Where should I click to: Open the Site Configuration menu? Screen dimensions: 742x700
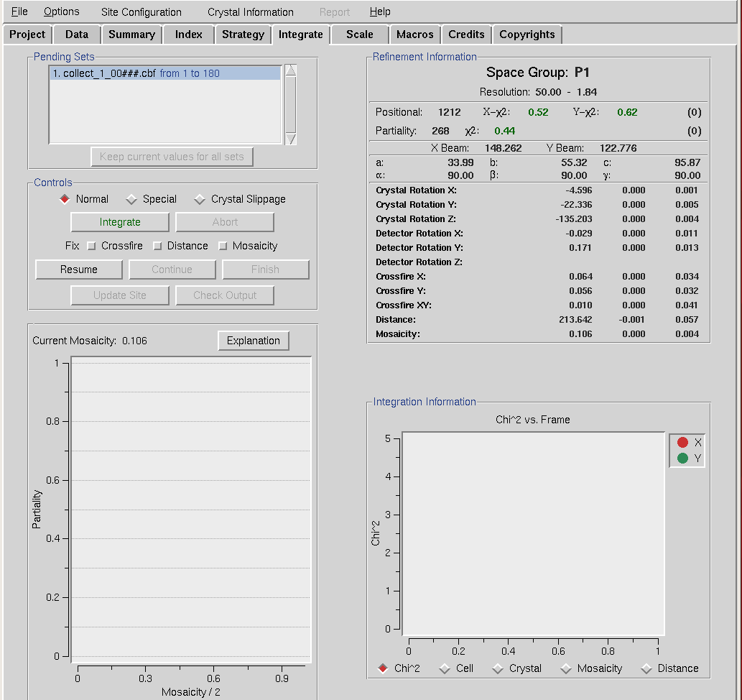(141, 11)
